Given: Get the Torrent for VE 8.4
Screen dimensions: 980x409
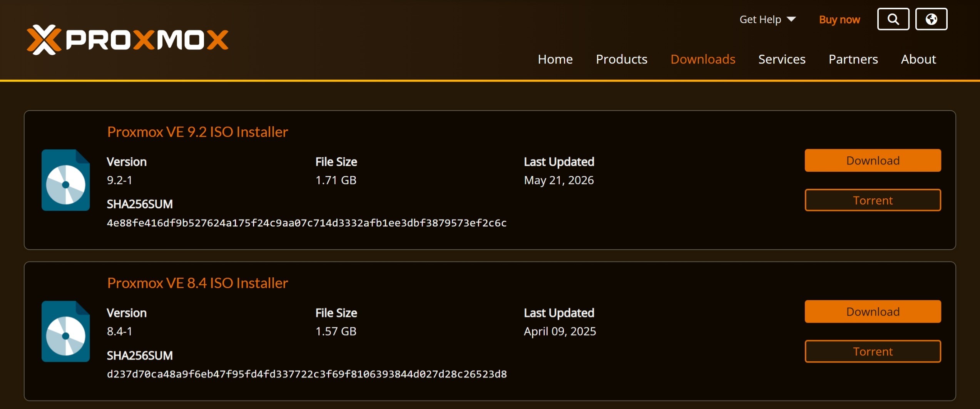Looking at the screenshot, I should [x=873, y=351].
